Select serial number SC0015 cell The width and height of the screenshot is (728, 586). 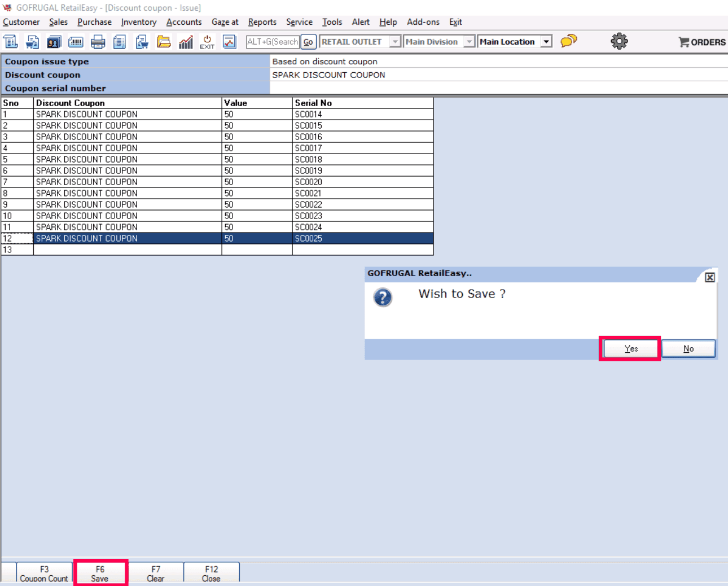point(363,125)
